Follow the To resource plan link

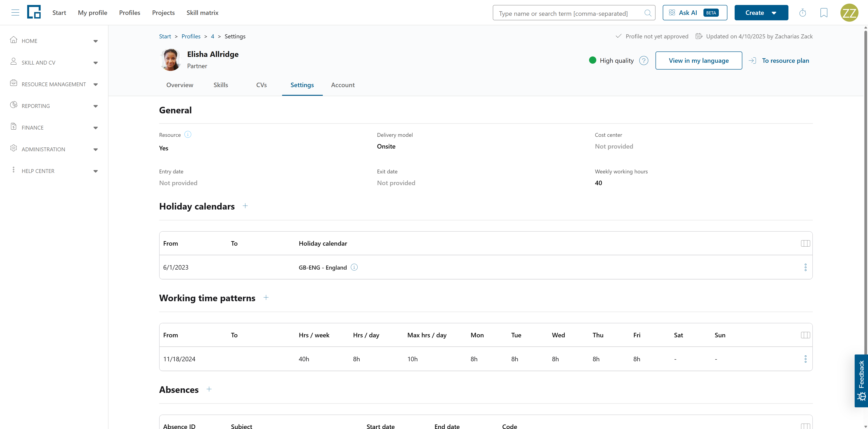click(x=779, y=61)
